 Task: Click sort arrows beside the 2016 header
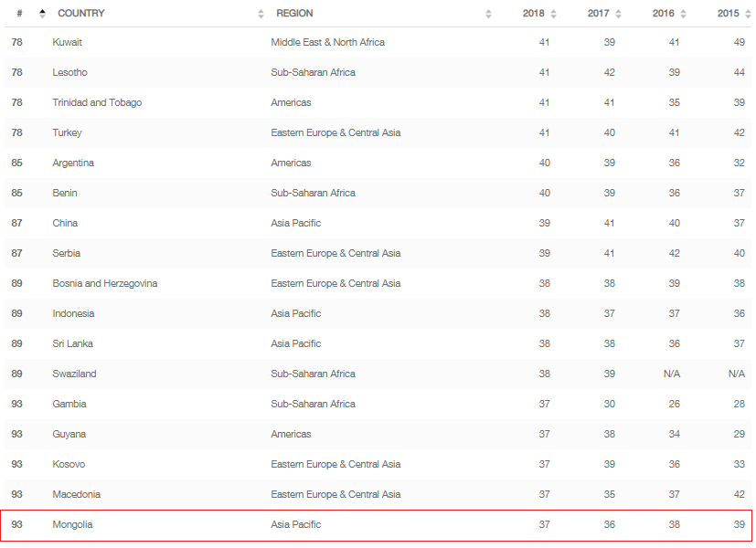point(682,14)
